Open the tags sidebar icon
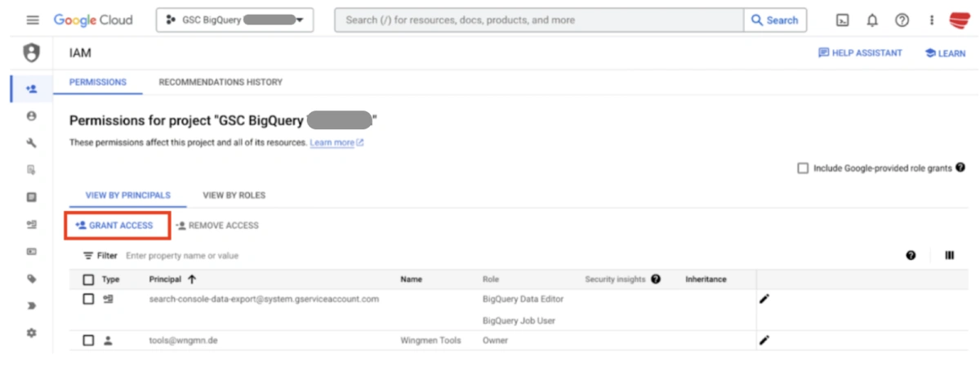 [31, 279]
